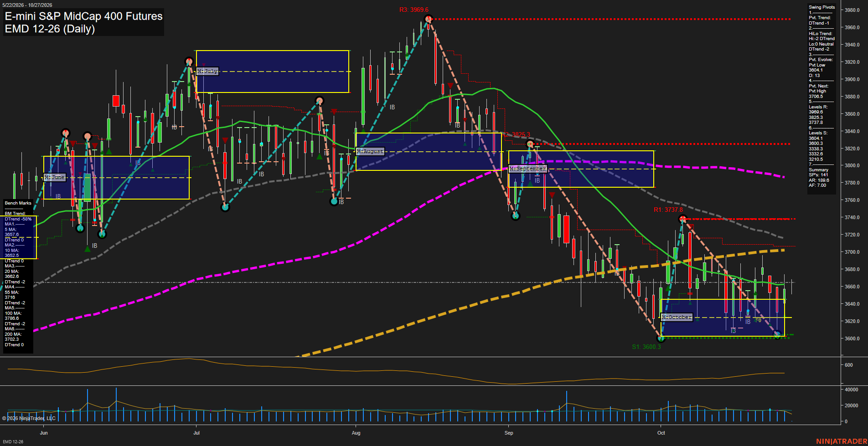Click the AR: 189.6 summary value
The image size is (868, 446).
819,180
